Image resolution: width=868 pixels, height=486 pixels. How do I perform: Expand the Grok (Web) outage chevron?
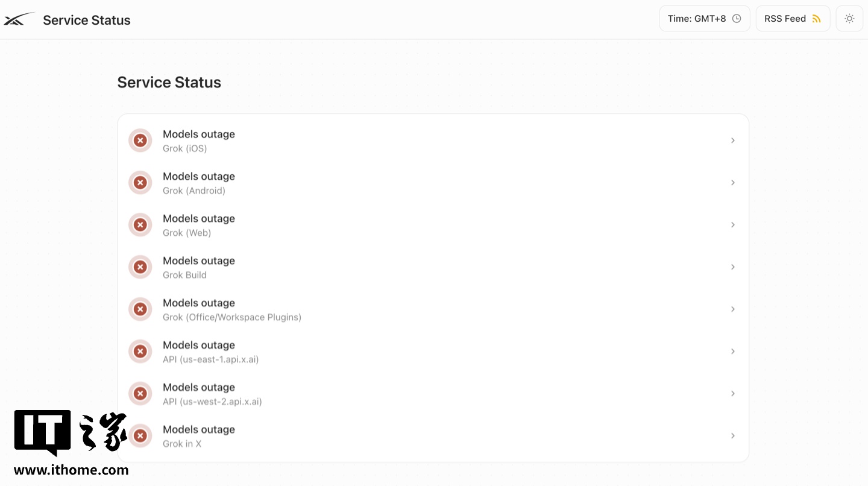733,225
